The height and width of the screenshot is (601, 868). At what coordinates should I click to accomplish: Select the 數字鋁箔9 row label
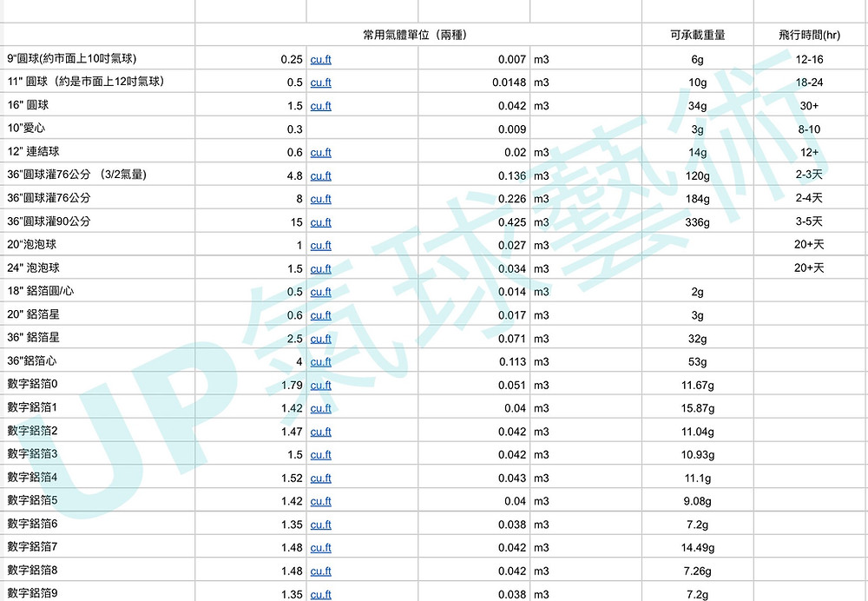pyautogui.click(x=97, y=591)
